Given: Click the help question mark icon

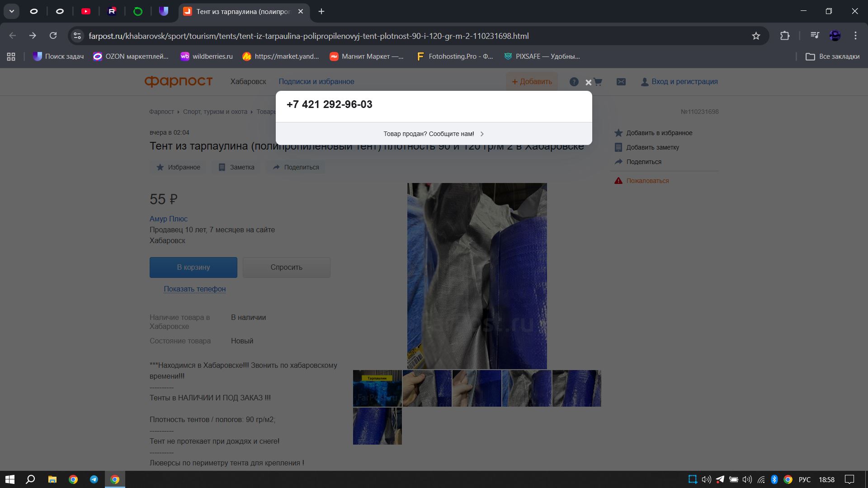Looking at the screenshot, I should [574, 82].
